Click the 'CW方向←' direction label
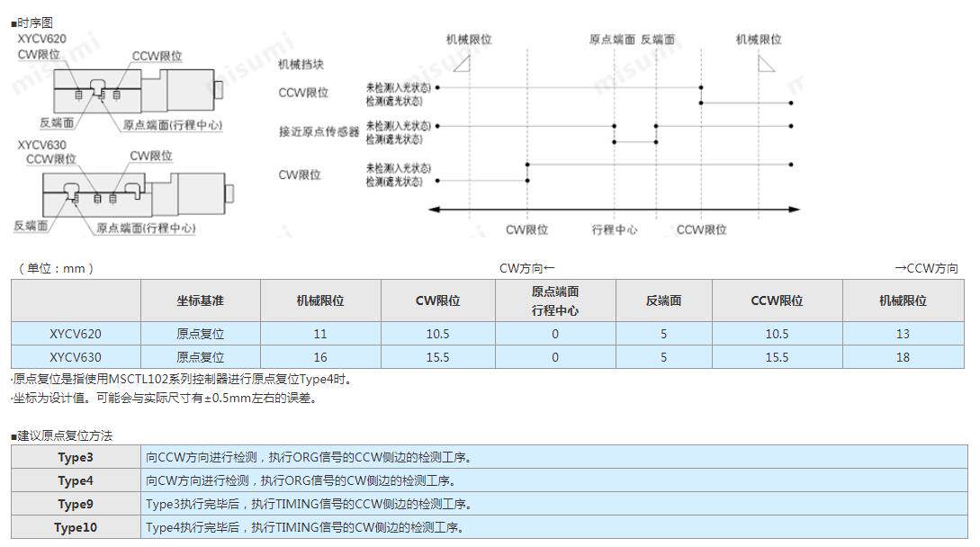Viewport: 980px width, 547px height. click(526, 268)
